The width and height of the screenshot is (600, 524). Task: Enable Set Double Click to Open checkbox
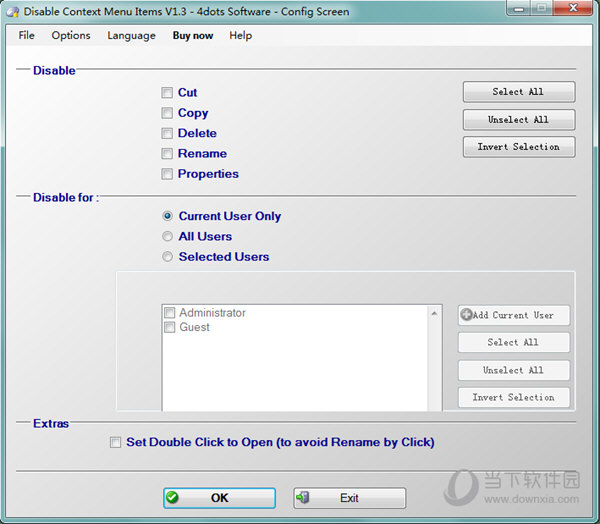tap(115, 442)
